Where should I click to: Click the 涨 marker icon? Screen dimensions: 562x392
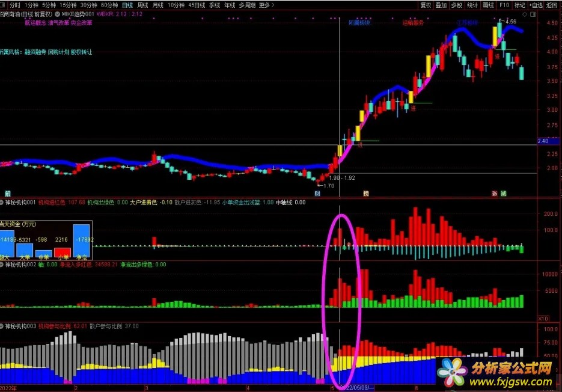(x=495, y=194)
